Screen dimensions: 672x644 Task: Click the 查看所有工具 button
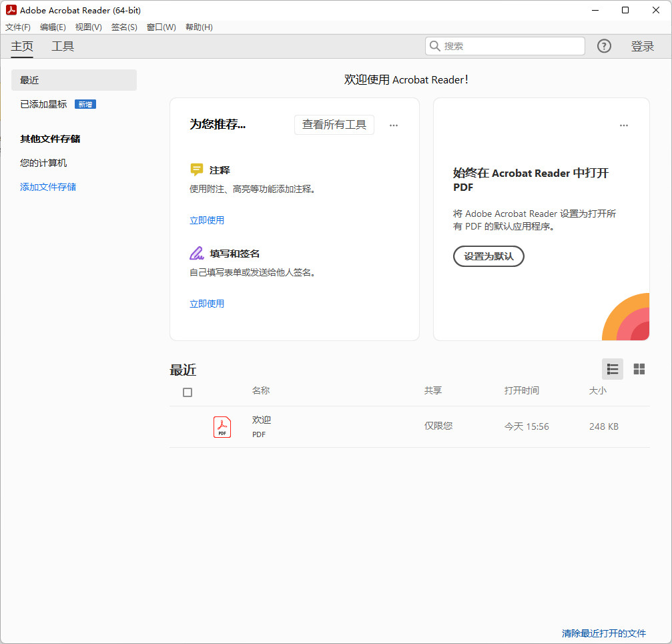coord(334,125)
